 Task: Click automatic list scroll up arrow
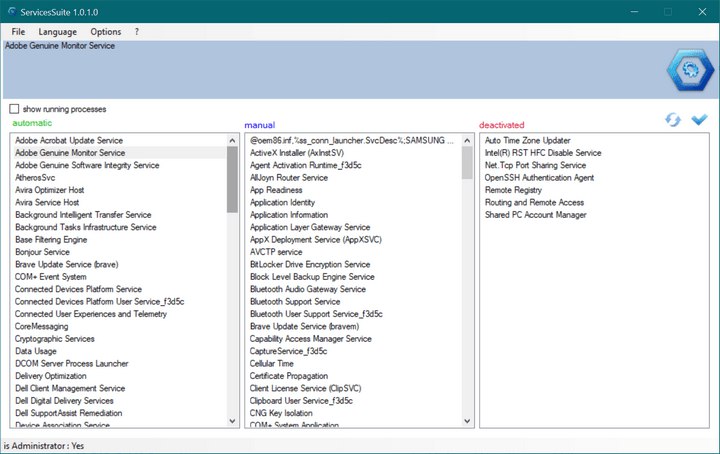[x=232, y=140]
